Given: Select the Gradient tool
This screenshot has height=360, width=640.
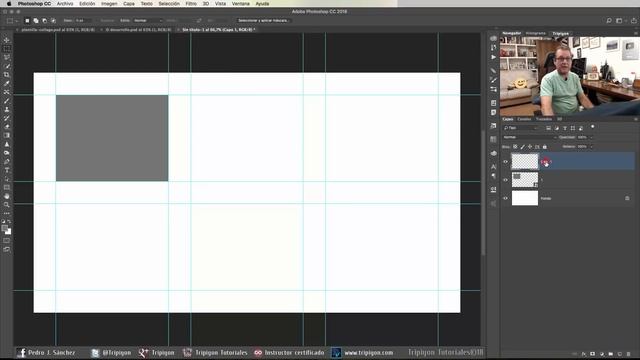Looking at the screenshot, I should point(7,135).
